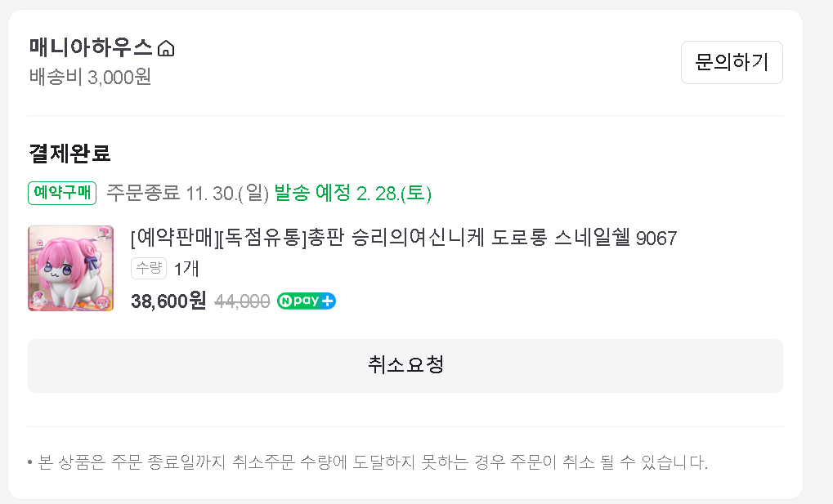Viewport: 833px width, 504px height.
Task: Click the blue plus icon on Npay badge
Action: click(x=328, y=301)
